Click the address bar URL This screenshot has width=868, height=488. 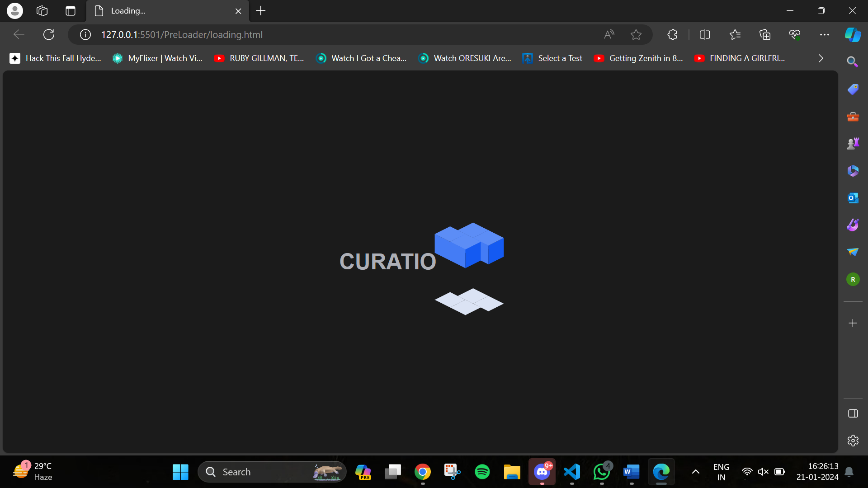click(x=182, y=35)
